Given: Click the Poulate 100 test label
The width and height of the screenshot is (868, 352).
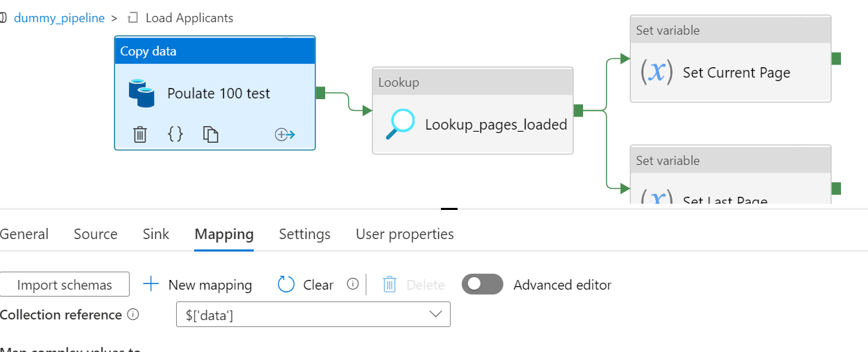Looking at the screenshot, I should 218,94.
